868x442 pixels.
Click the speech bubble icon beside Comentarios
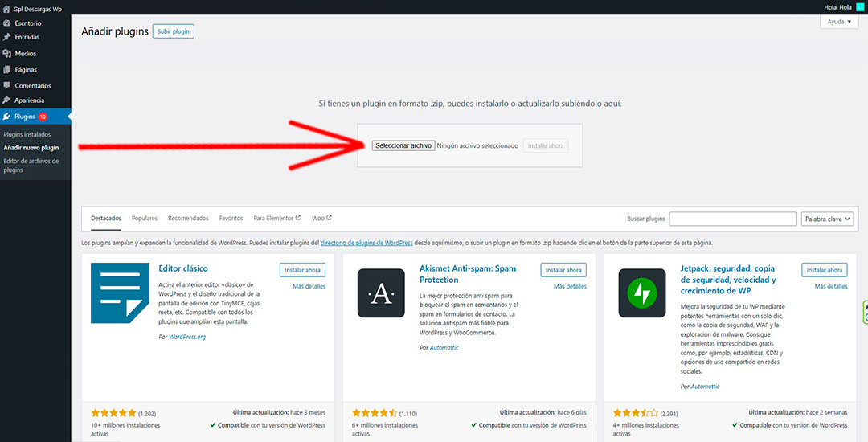(6, 86)
